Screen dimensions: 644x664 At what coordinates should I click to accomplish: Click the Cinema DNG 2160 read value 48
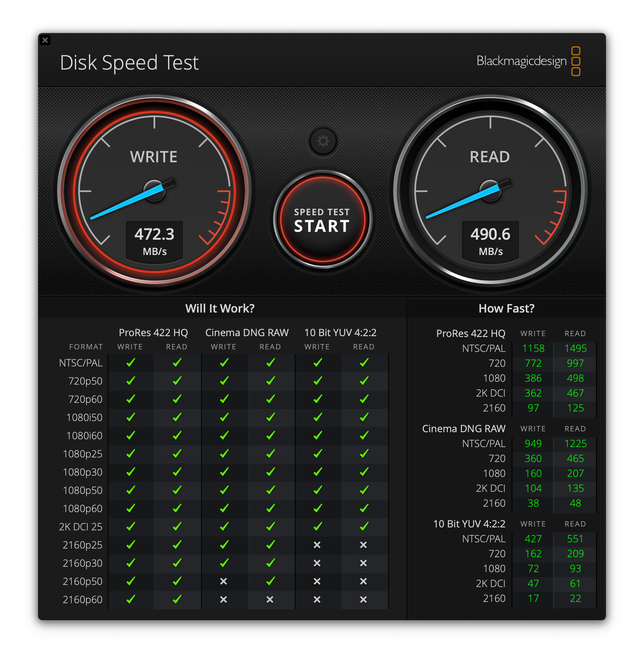pos(575,503)
